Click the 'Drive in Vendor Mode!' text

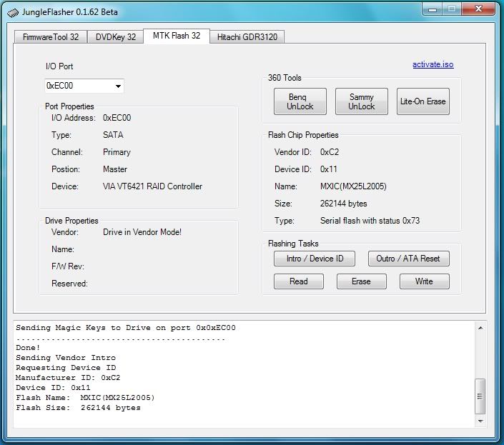(x=142, y=232)
